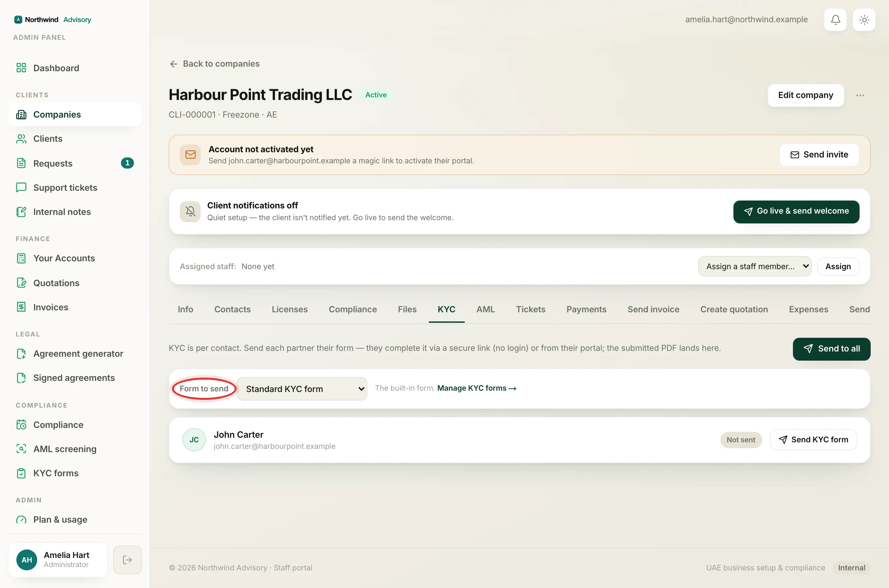
Task: Click the Edit company button
Action: coord(805,95)
